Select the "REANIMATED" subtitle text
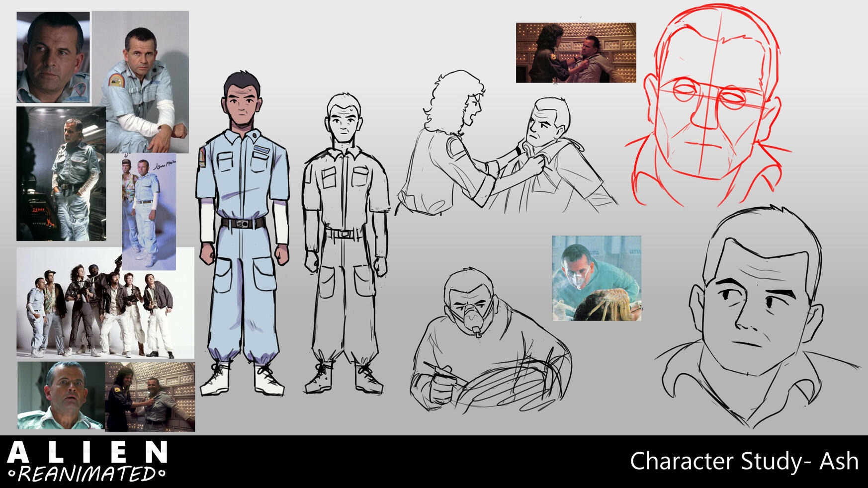This screenshot has width=868, height=488. [87, 474]
